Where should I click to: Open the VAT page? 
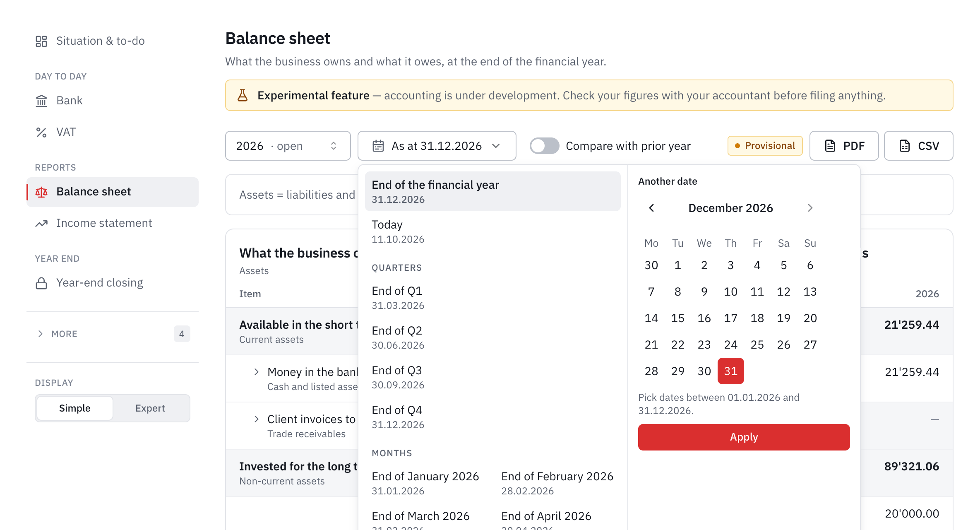tap(113, 132)
